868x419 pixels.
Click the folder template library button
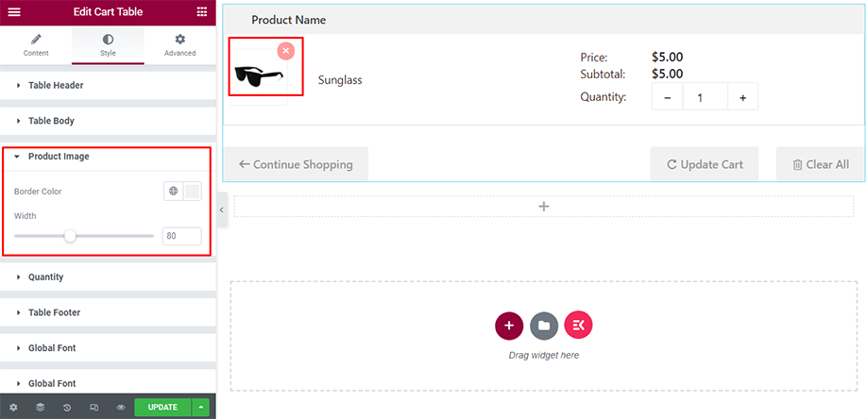tap(543, 326)
